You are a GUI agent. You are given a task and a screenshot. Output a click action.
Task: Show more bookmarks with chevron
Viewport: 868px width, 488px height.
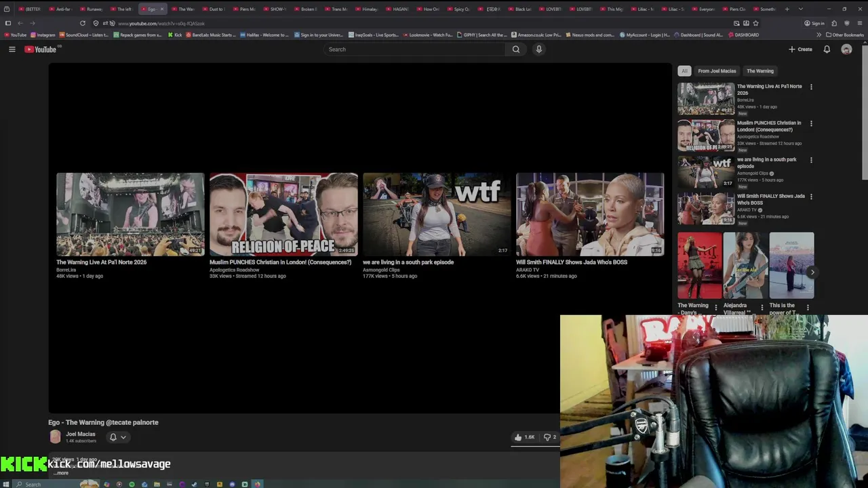(x=818, y=35)
